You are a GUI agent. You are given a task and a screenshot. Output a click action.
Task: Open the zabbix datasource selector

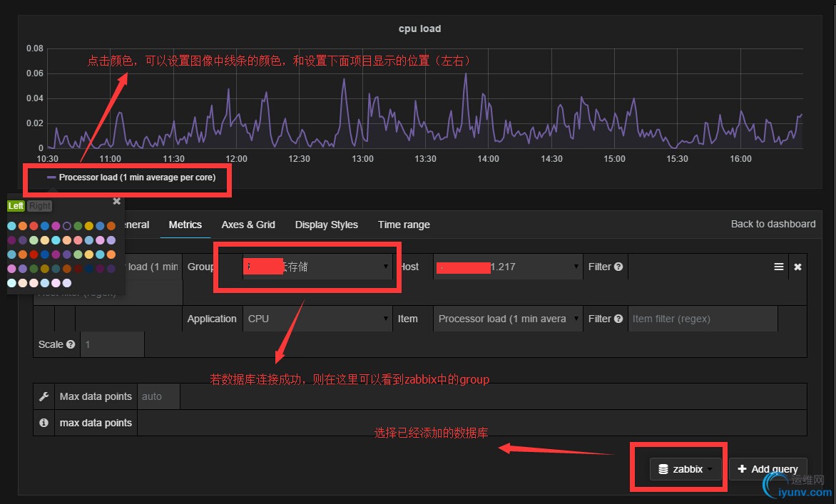[x=685, y=469]
